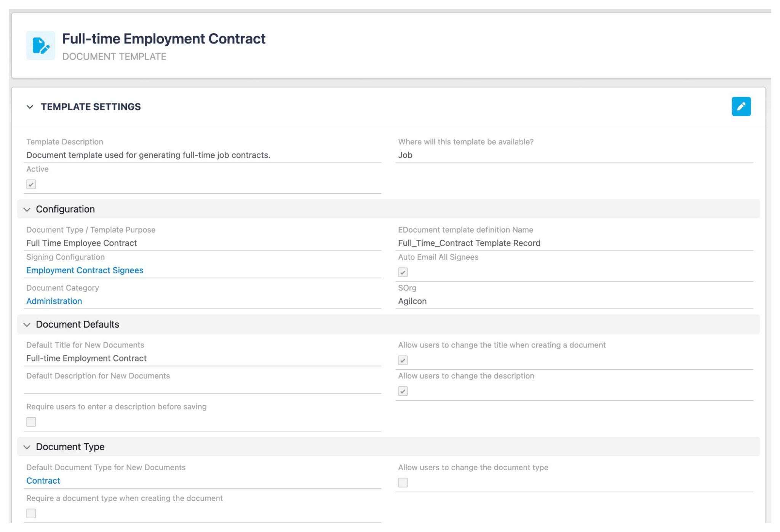Click the Agilcon SOrg value

pos(412,301)
